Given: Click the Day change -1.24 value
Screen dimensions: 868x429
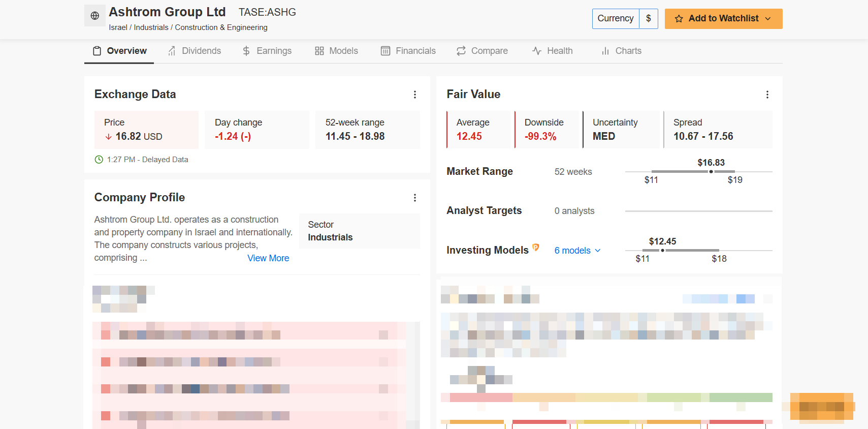Looking at the screenshot, I should pos(233,136).
